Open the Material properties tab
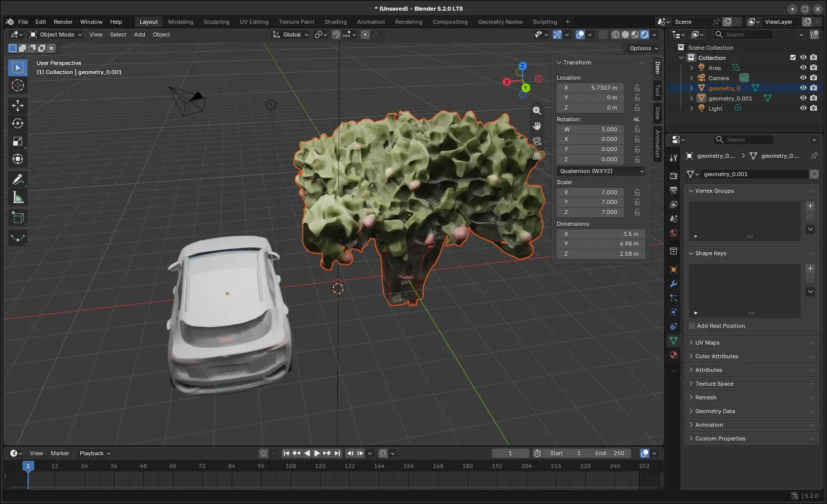This screenshot has height=504, width=827. click(x=674, y=355)
